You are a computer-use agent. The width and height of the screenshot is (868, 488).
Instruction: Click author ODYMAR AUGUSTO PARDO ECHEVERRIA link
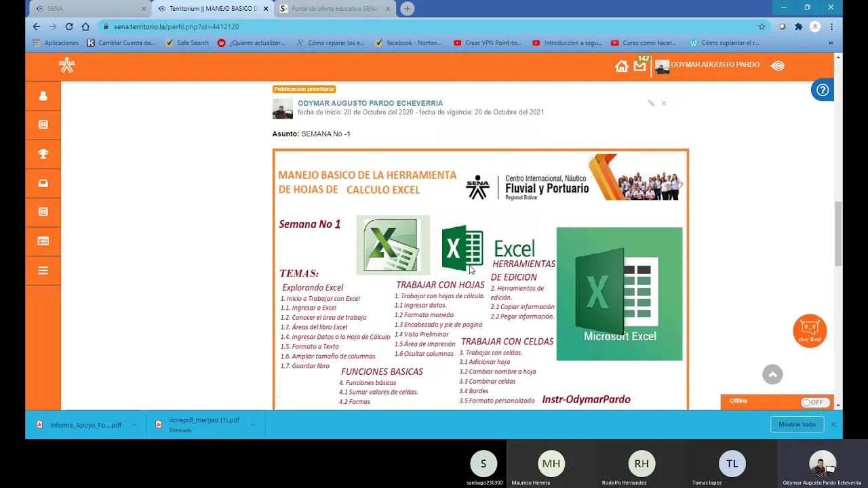click(370, 103)
